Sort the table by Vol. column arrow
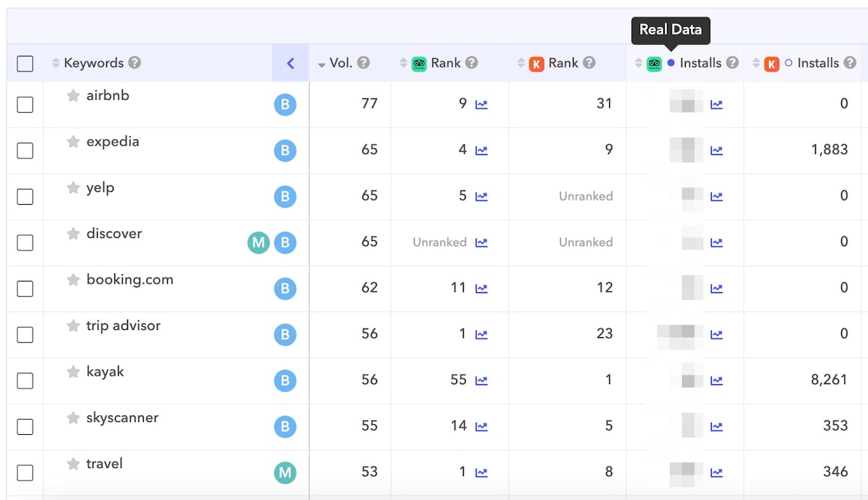 (322, 64)
